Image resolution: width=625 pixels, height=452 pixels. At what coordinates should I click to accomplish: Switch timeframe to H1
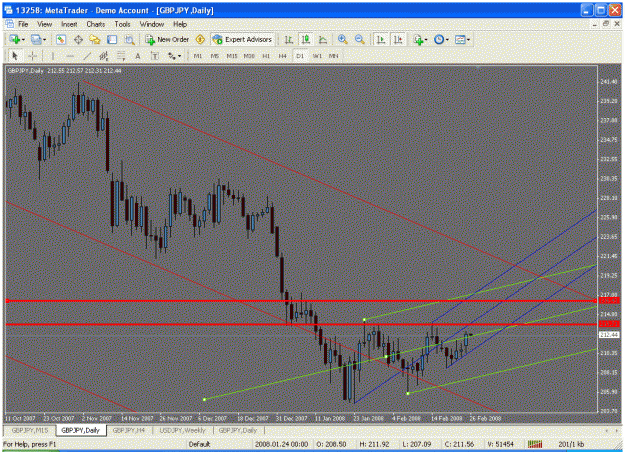pyautogui.click(x=266, y=56)
